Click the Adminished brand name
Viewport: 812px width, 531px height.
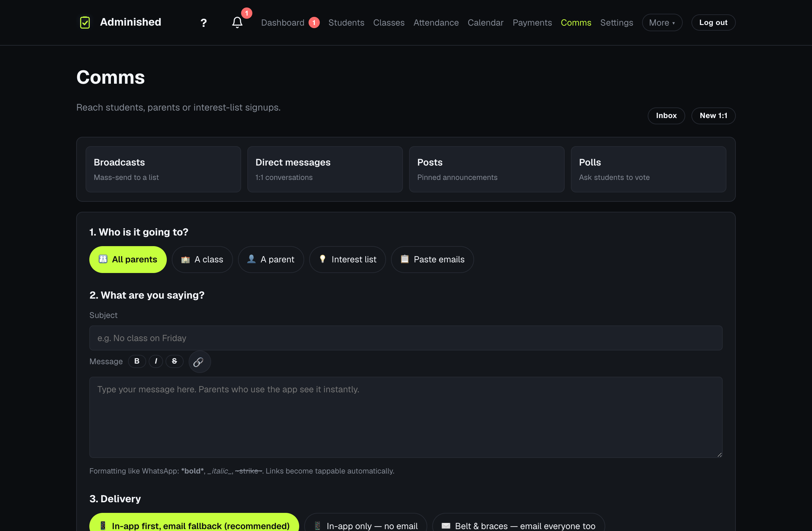click(130, 22)
